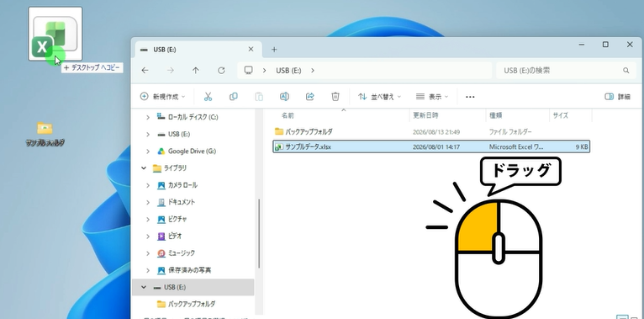
Task: Close the USB (E:) tab
Action: (x=251, y=50)
